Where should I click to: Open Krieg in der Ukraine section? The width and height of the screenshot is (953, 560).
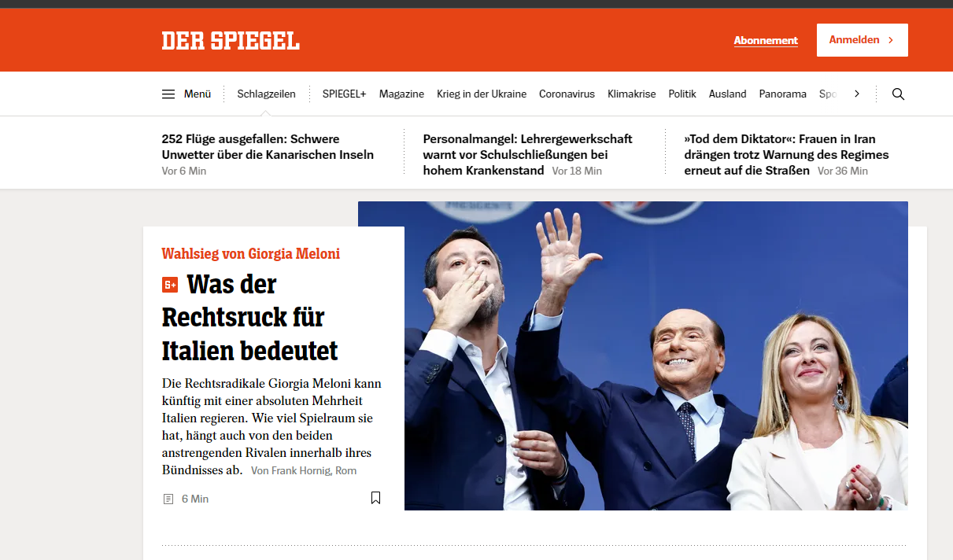coord(482,94)
